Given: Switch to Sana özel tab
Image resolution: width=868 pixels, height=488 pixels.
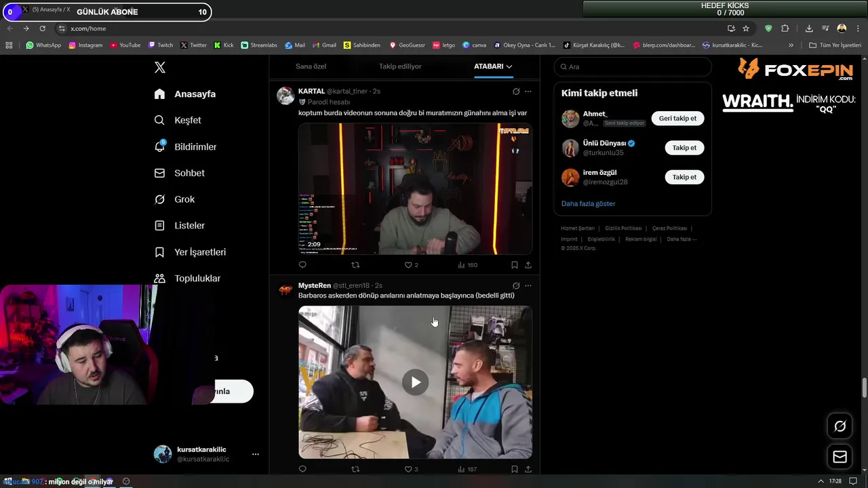Looking at the screenshot, I should pyautogui.click(x=311, y=66).
